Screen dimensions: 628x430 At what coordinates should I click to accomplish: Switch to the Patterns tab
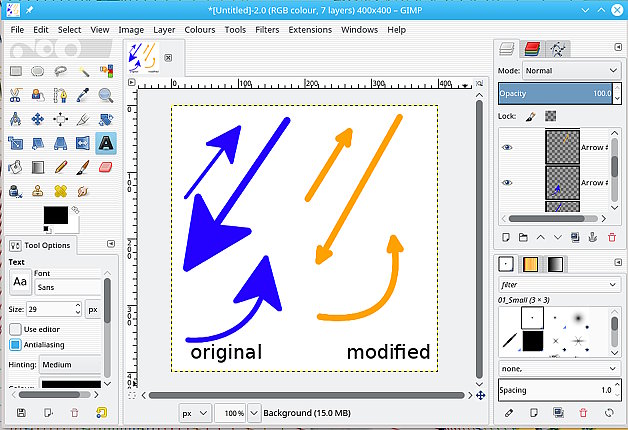click(531, 264)
